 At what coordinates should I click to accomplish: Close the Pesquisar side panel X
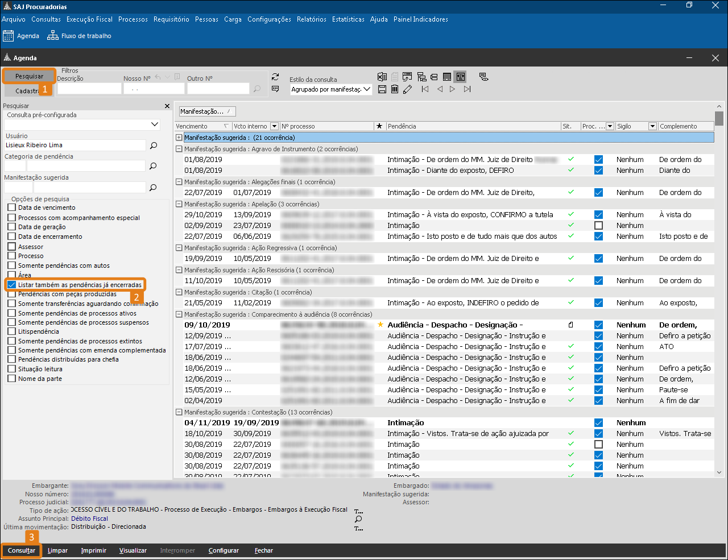coord(167,106)
